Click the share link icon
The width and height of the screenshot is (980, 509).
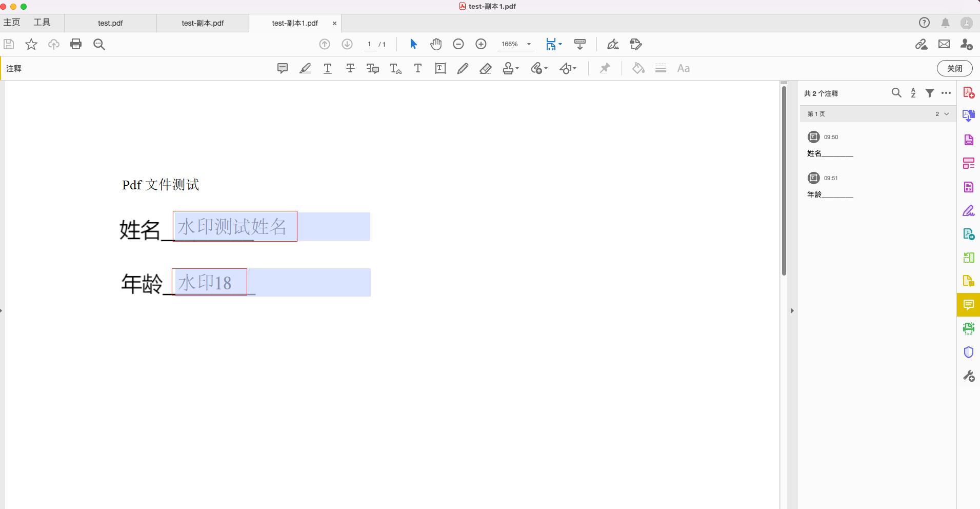coord(922,44)
